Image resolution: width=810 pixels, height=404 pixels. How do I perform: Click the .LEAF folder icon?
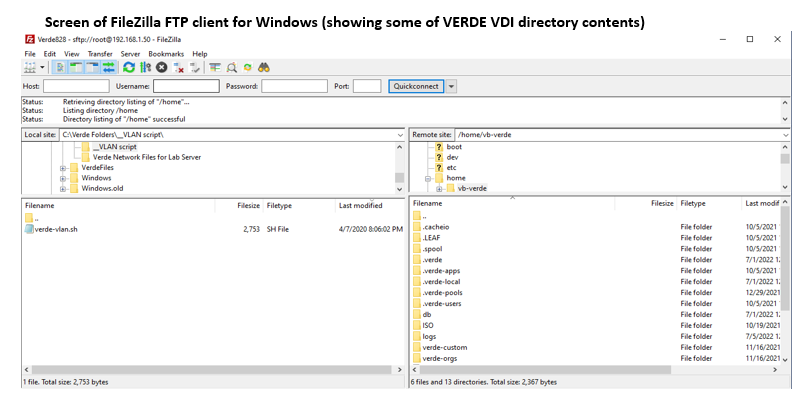[x=417, y=238]
